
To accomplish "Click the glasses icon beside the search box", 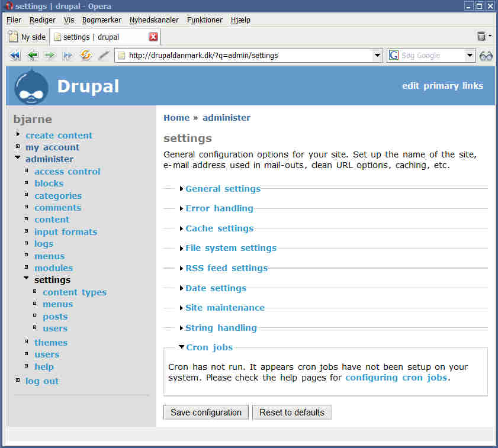I will coord(486,56).
